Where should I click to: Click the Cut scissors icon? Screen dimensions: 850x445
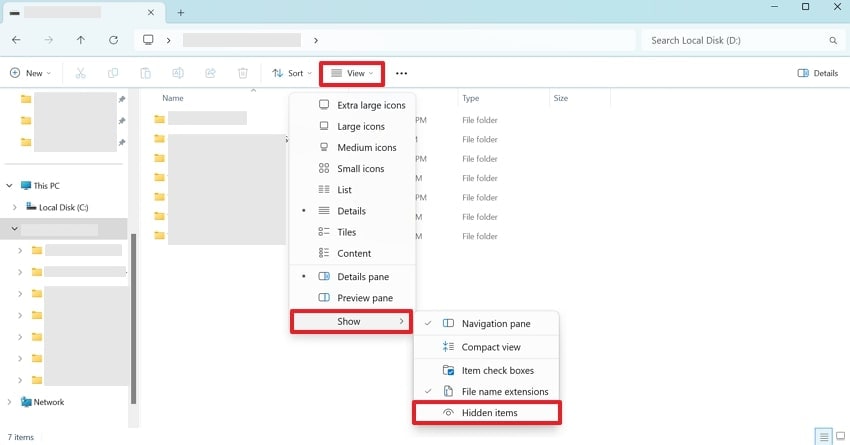[x=81, y=73]
